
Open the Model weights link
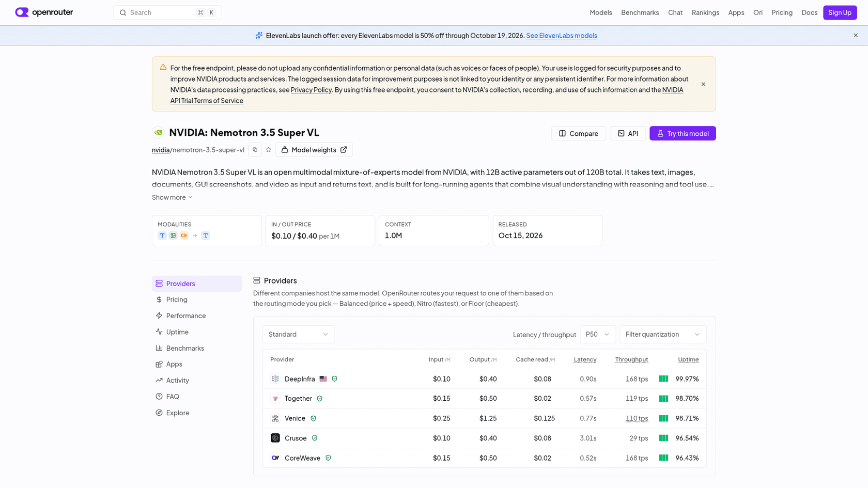314,150
